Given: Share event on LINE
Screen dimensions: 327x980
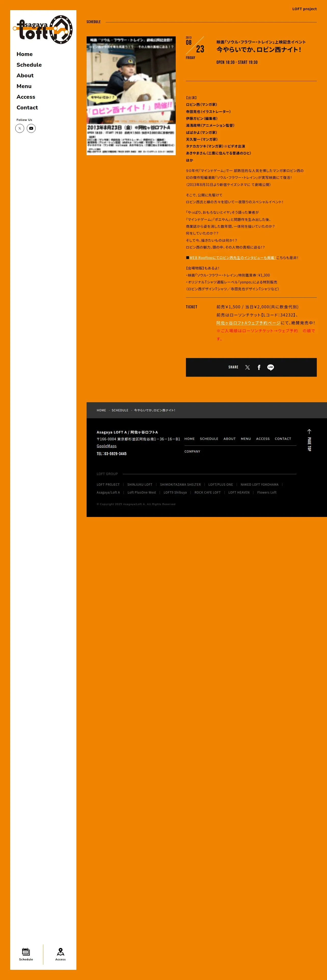Looking at the screenshot, I should click(271, 367).
